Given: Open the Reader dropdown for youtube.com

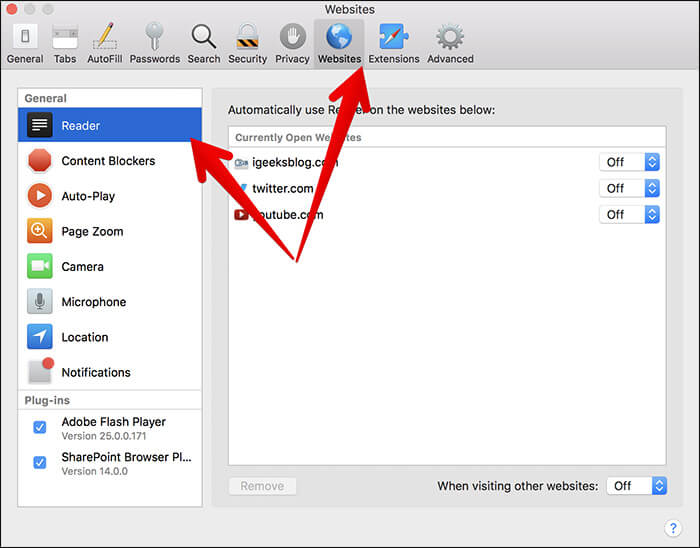Looking at the screenshot, I should (629, 215).
